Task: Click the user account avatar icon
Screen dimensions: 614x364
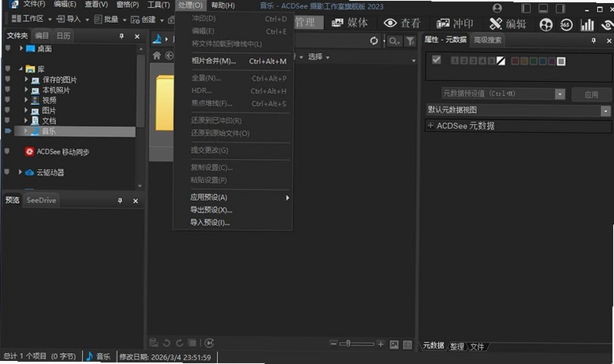Action: pos(497,8)
